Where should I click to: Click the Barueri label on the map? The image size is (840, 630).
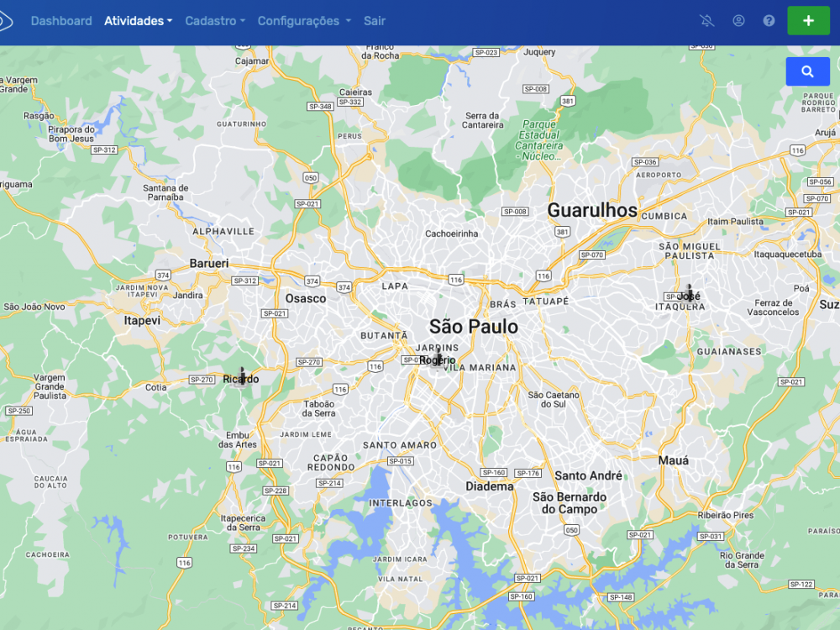(x=209, y=263)
